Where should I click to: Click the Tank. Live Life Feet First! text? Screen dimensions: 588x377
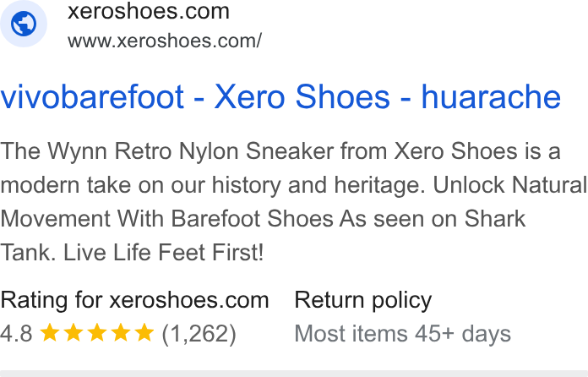(x=132, y=252)
